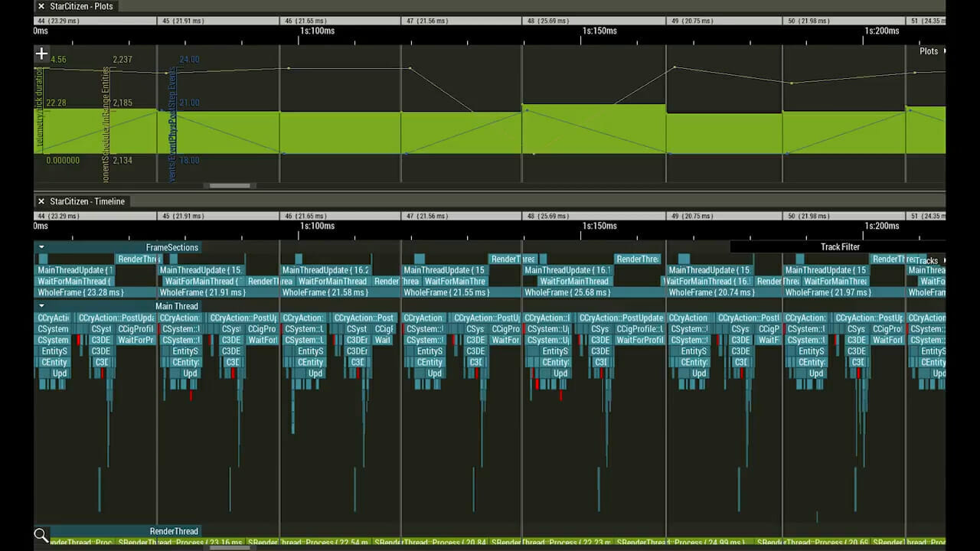The image size is (980, 551).
Task: Select the WholeFrame { 20.74 ms } zone
Action: pos(724,292)
